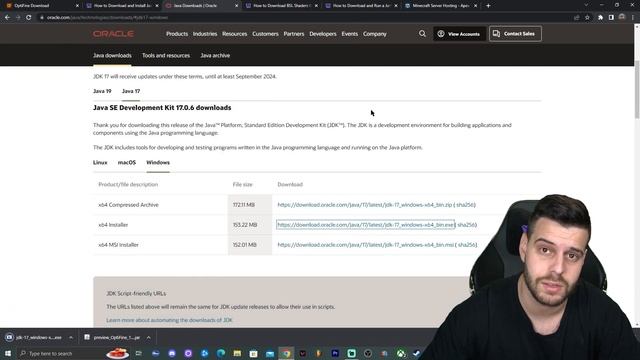Screen dimensions: 640x360
Task: Open Microsoft Edge from the taskbar
Action: tap(221, 353)
